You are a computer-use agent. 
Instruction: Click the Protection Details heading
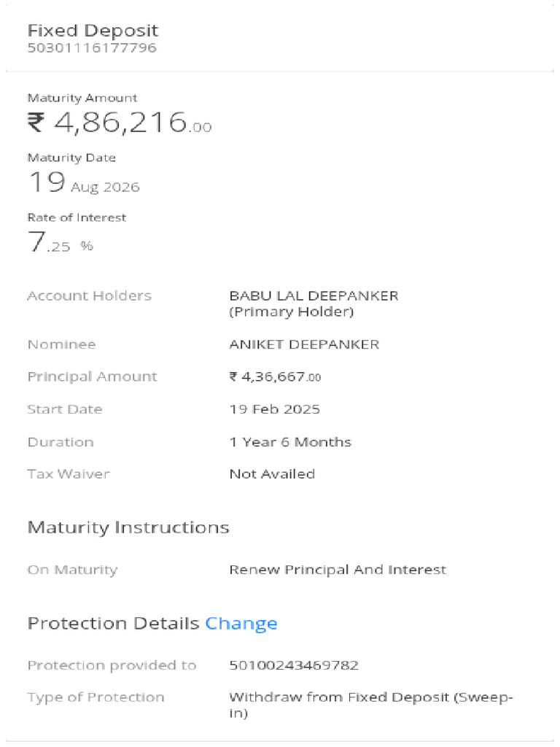pyautogui.click(x=113, y=624)
